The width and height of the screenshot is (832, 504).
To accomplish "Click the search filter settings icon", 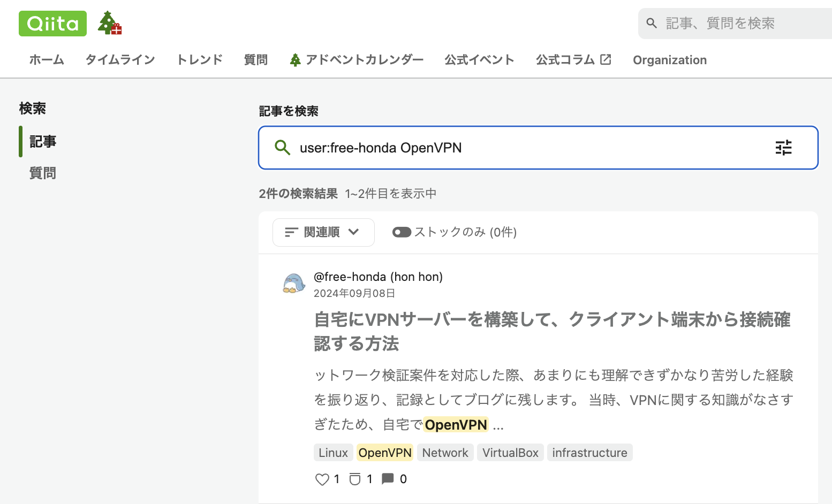I will coord(783,148).
